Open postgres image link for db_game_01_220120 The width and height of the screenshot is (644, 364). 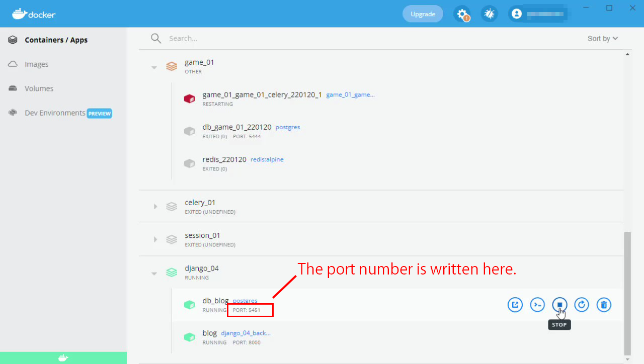coord(288,127)
